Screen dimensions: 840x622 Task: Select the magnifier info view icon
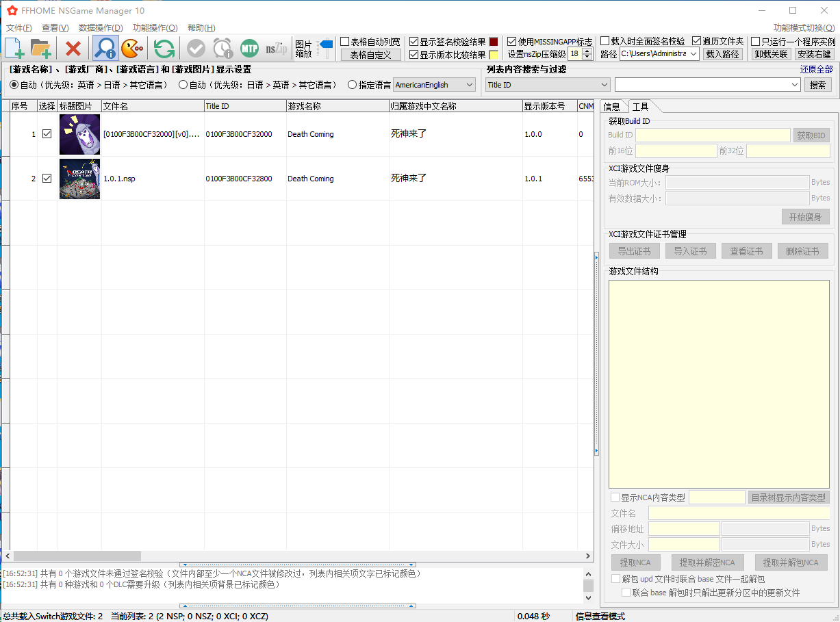(105, 49)
